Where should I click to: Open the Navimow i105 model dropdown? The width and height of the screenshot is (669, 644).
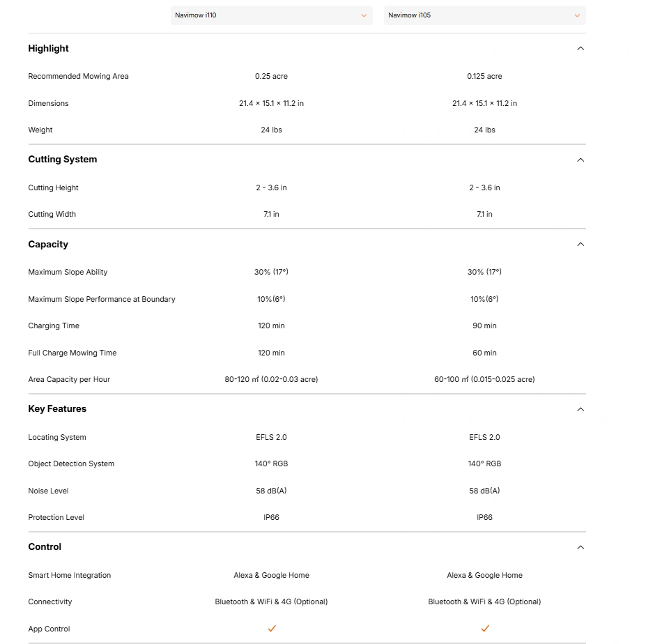[485, 15]
